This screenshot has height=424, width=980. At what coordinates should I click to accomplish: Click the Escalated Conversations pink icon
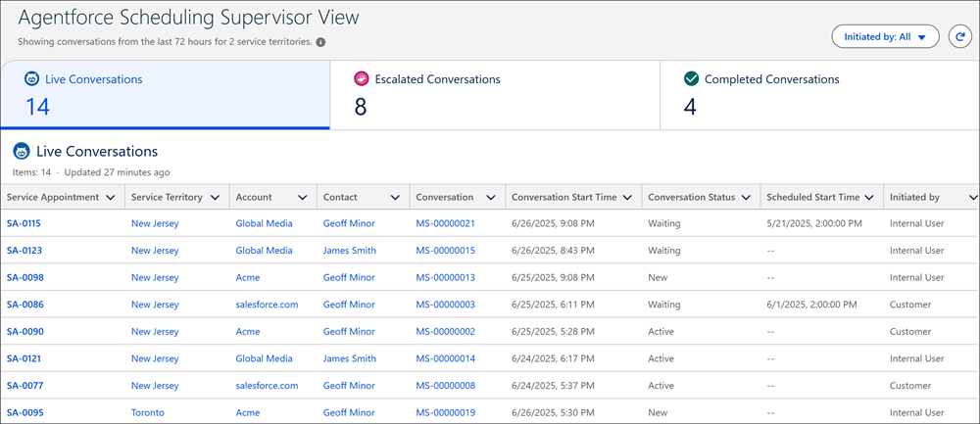[x=362, y=79]
